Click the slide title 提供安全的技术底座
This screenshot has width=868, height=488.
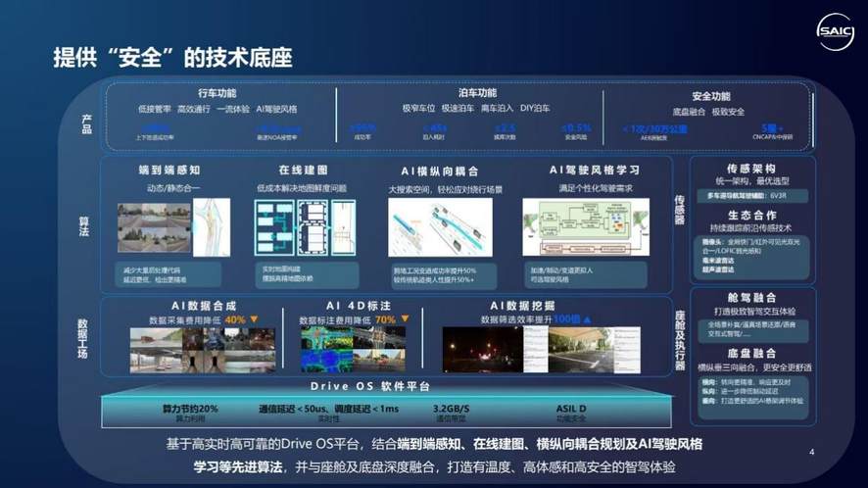pos(172,57)
